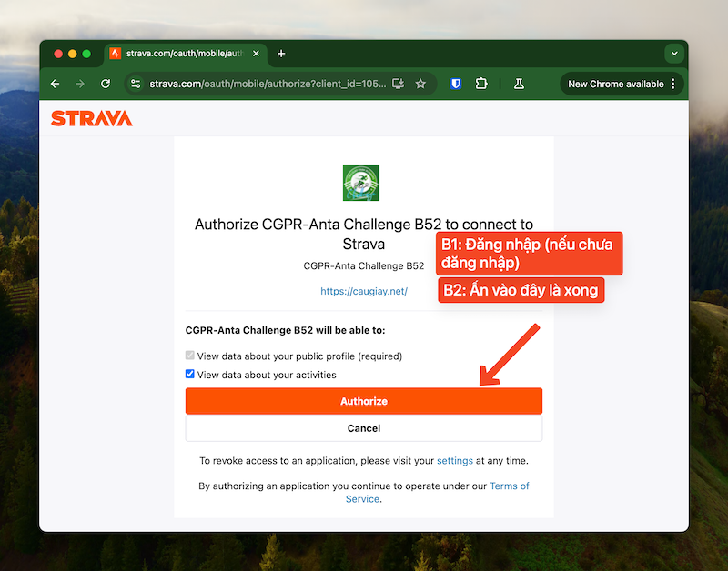Click the CGPR-Anta Challenge app logo
The height and width of the screenshot is (571, 728).
(360, 183)
